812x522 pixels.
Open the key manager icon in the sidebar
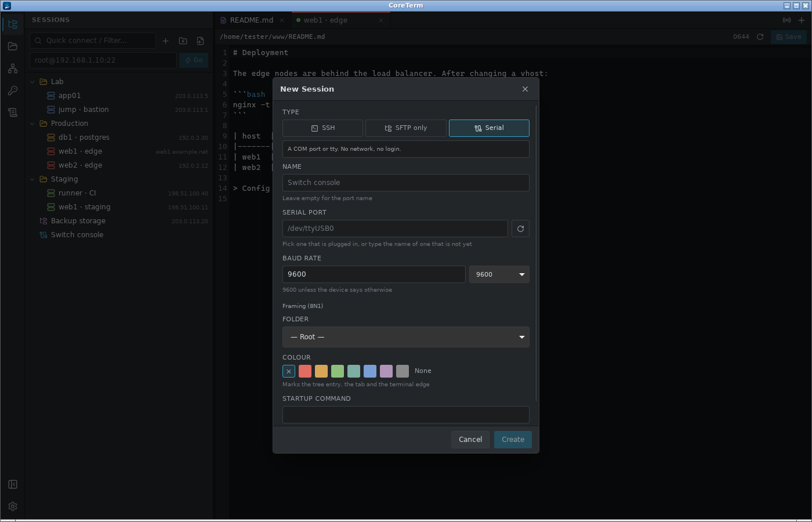pos(13,90)
